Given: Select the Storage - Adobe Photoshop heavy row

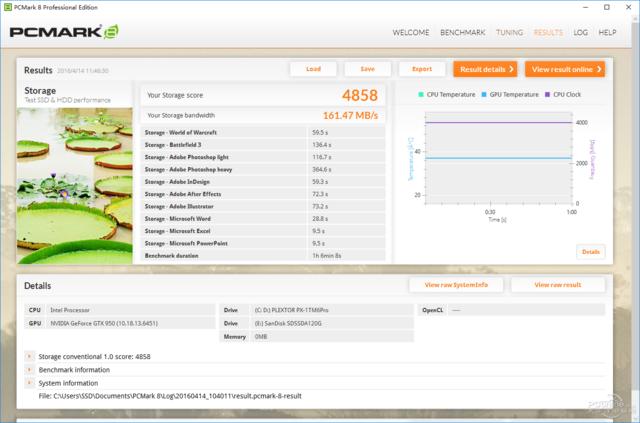Looking at the screenshot, I should tap(263, 169).
